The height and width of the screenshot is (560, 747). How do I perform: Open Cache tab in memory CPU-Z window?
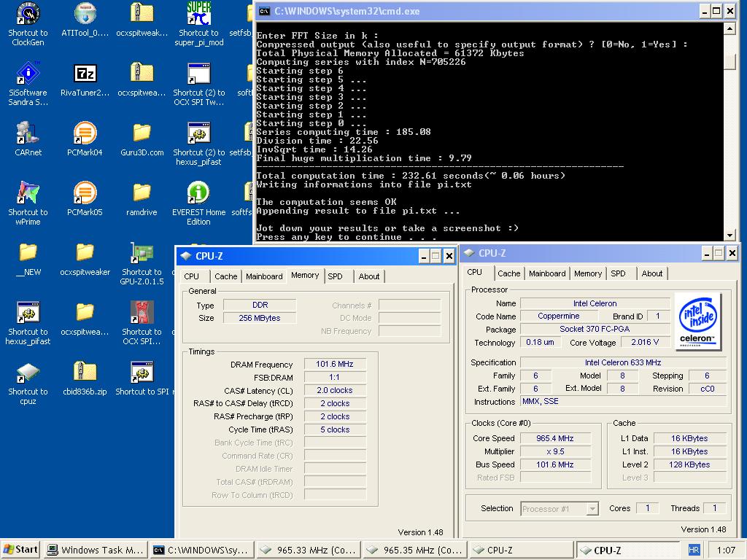(x=226, y=276)
